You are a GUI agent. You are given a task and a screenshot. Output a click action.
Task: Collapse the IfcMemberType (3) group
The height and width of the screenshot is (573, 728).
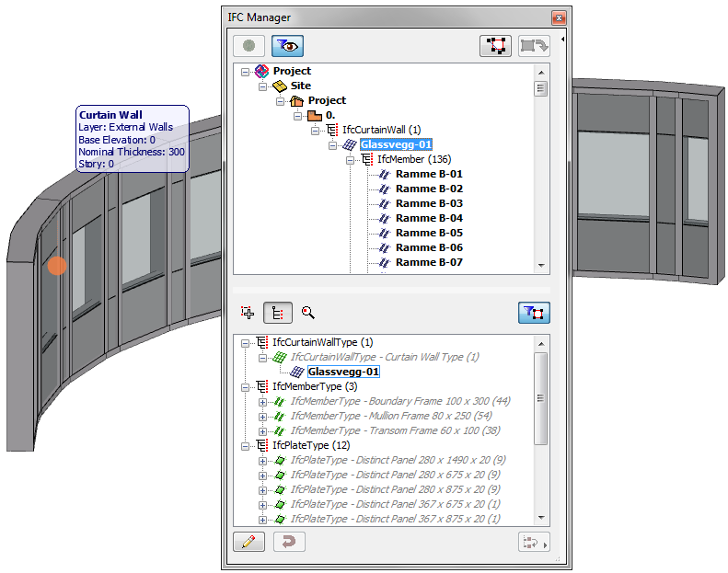tap(245, 387)
